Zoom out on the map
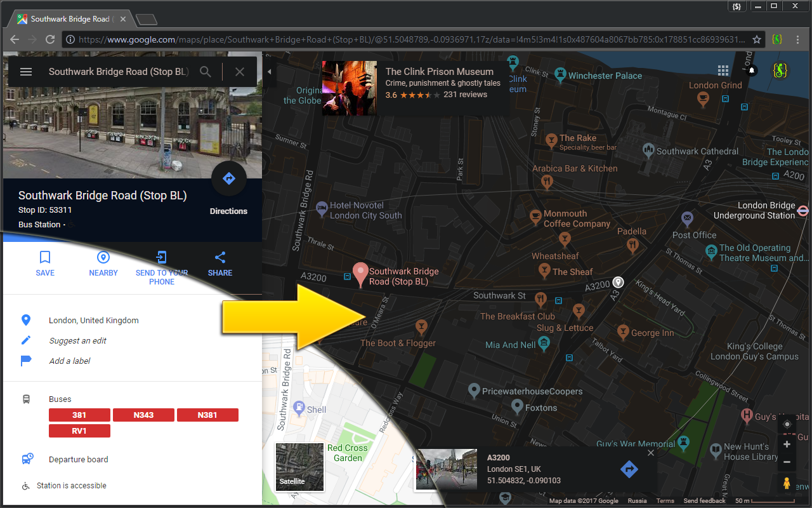The image size is (812, 508). (787, 462)
